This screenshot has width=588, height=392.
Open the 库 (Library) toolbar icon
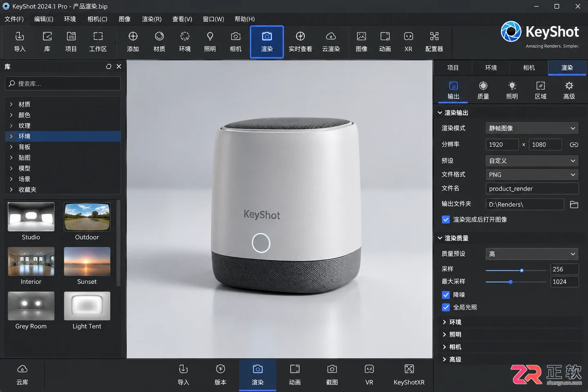[47, 42]
